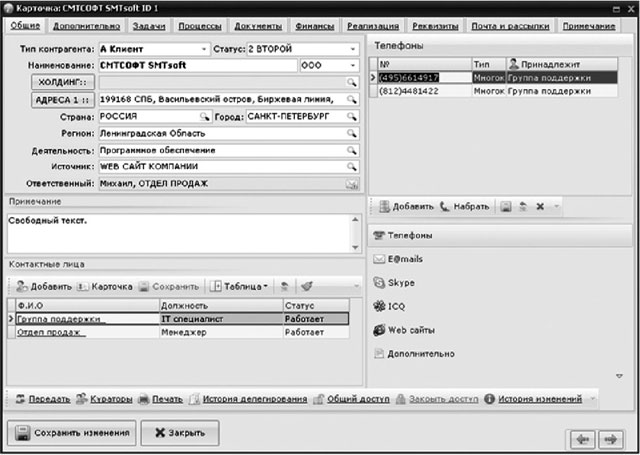Viewport: 640px width, 455px height.
Task: Click Общий доступ
Action: (x=351, y=399)
